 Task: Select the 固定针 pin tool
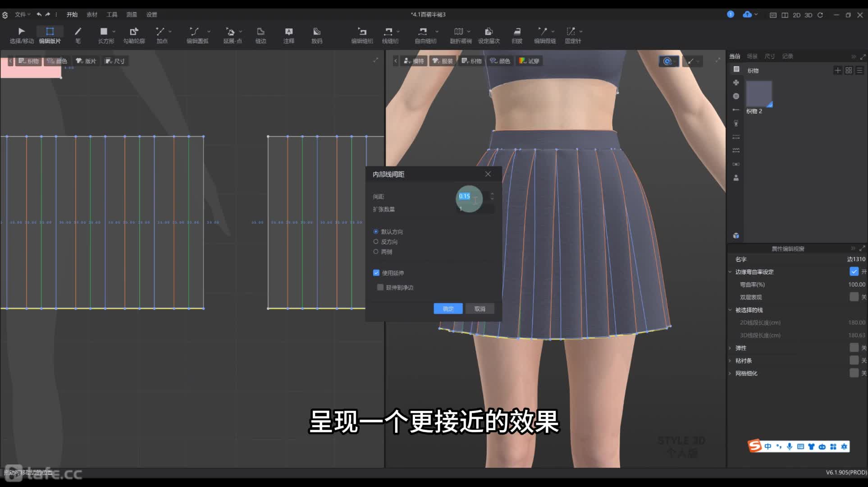pyautogui.click(x=572, y=35)
